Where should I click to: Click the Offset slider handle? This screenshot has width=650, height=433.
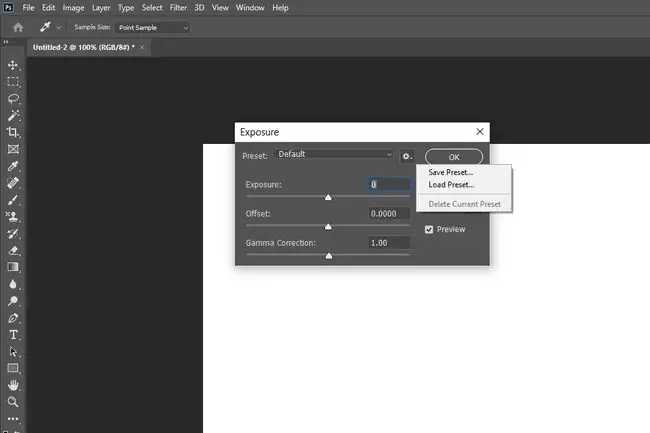(x=328, y=227)
